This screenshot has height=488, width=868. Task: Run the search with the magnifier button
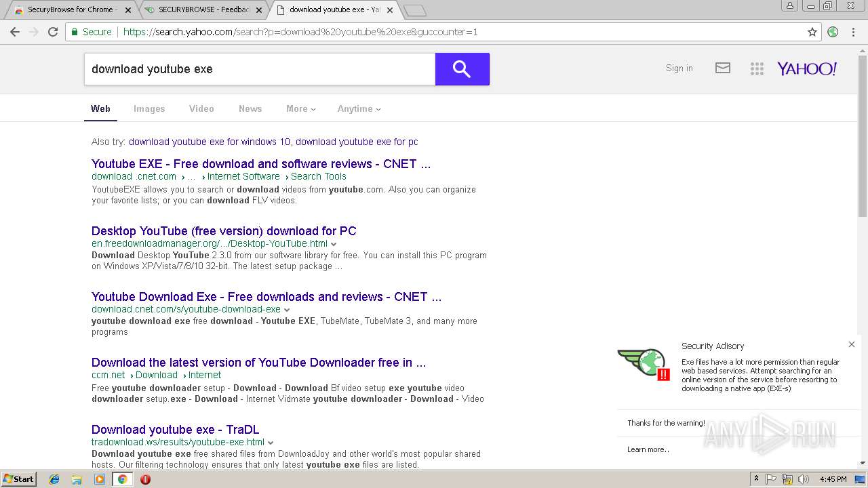(x=462, y=69)
